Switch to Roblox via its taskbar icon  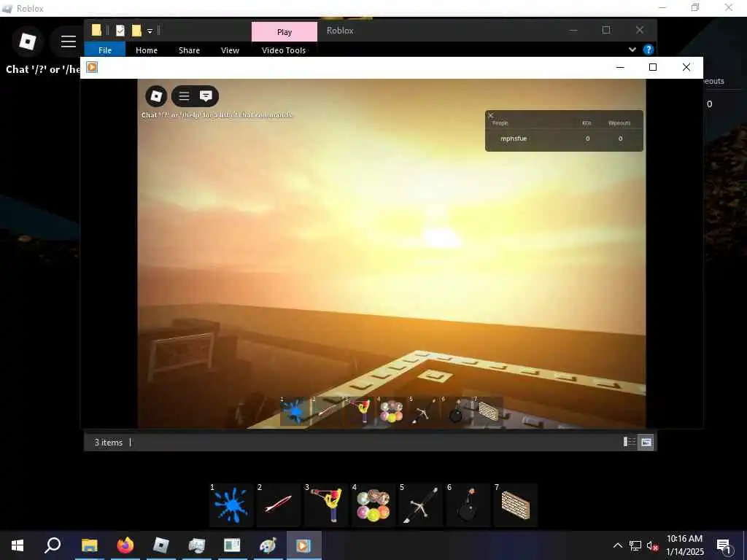coord(161,545)
